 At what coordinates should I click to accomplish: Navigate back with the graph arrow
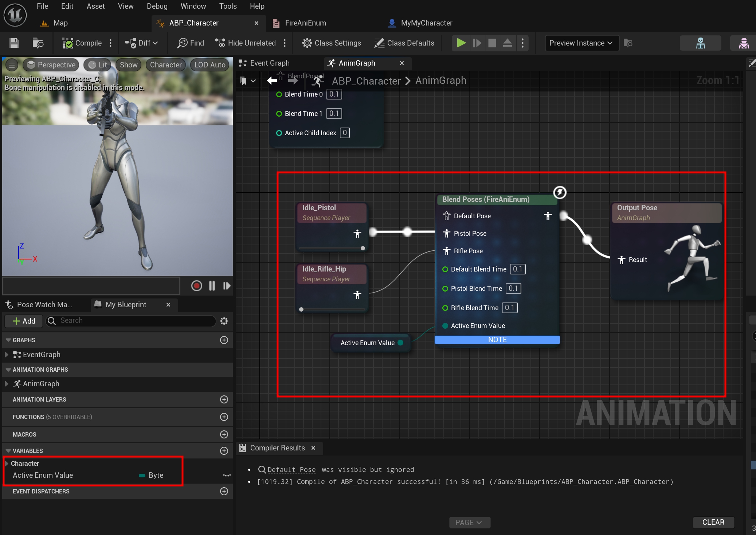[272, 81]
